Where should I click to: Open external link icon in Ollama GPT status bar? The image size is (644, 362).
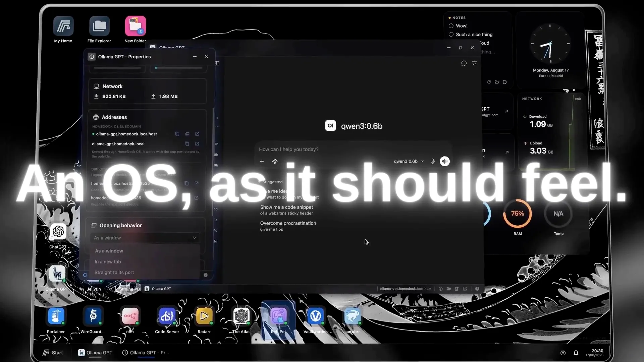point(465,289)
